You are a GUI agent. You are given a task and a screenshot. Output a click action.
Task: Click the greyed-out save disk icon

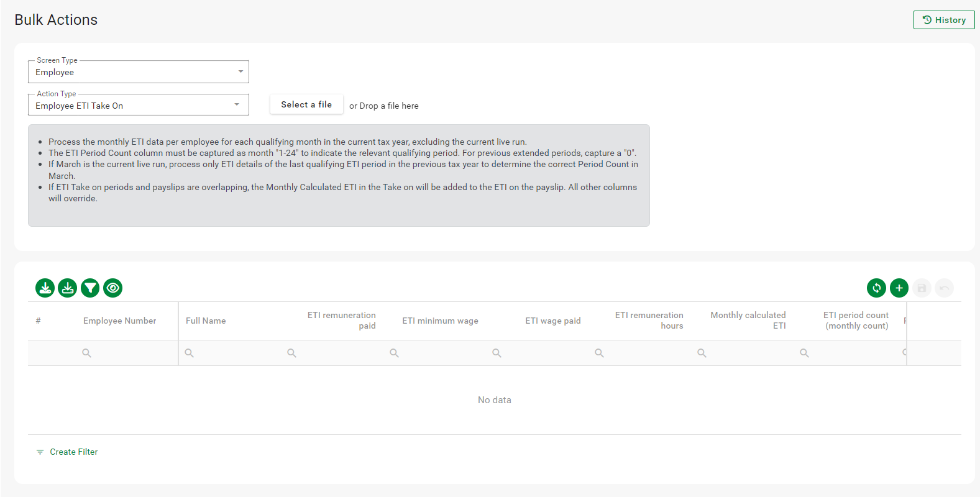(922, 288)
